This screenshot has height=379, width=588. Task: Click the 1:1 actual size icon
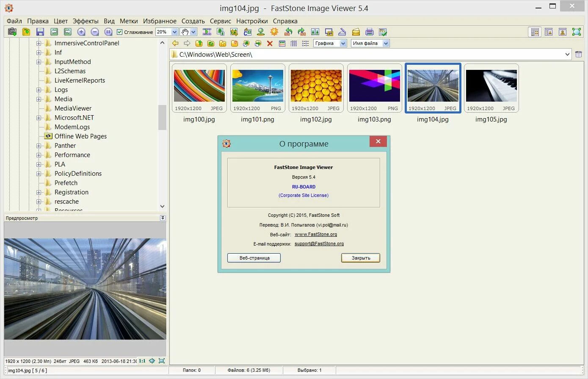click(142, 361)
